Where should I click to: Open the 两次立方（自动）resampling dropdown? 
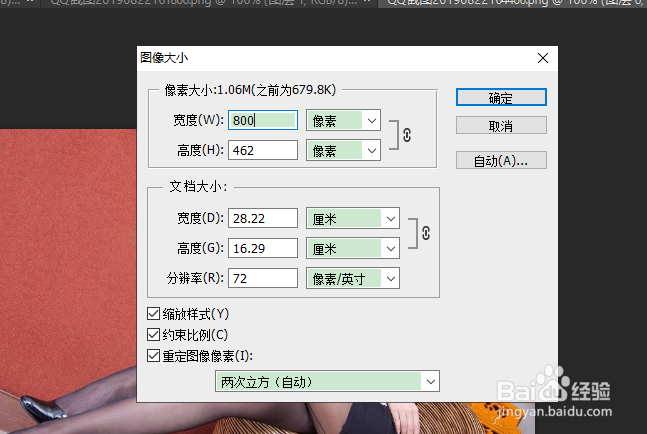[327, 382]
